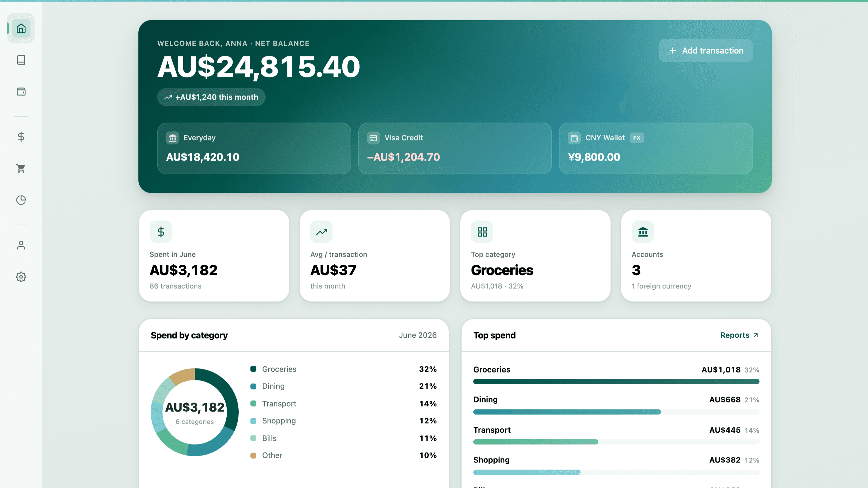Viewport: 868px width, 488px height.
Task: Click the Dining progress bar in Top spend
Action: (x=616, y=412)
